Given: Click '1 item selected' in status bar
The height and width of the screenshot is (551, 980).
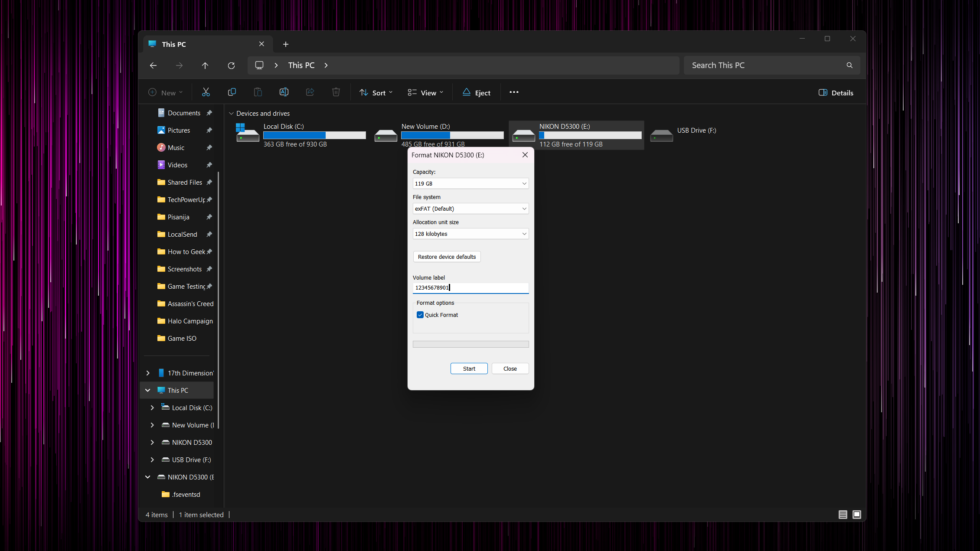Looking at the screenshot, I should click(x=201, y=515).
